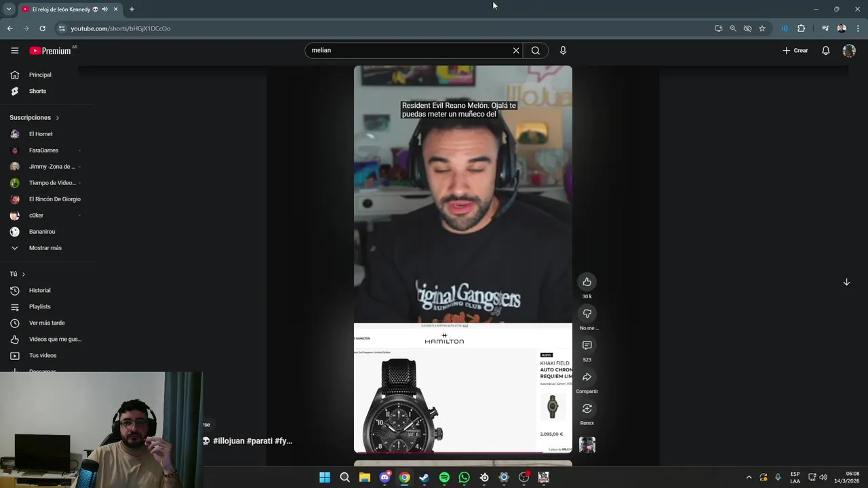Open Spotify from taskbar
This screenshot has height=488, width=868.
(444, 477)
